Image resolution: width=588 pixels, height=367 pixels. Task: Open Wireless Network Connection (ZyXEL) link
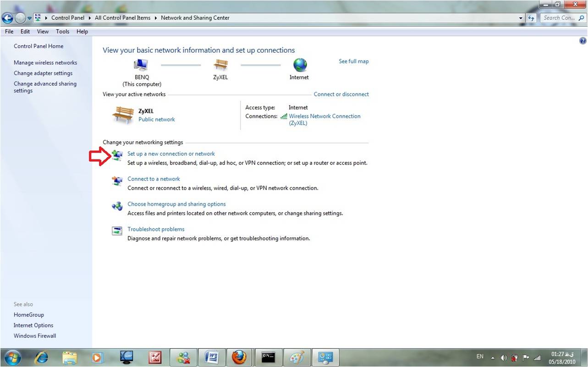[x=324, y=120]
